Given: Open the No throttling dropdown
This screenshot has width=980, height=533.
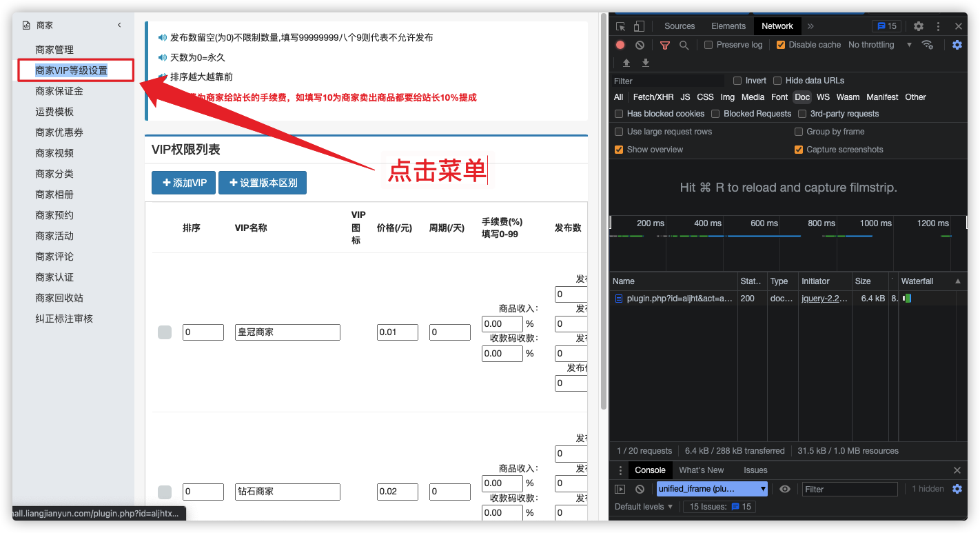Looking at the screenshot, I should [880, 45].
